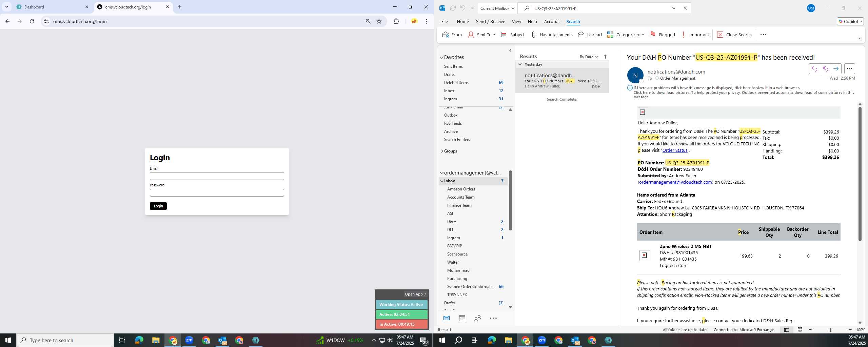Click the Close Search button
Image resolution: width=868 pixels, height=347 pixels.
click(x=734, y=35)
